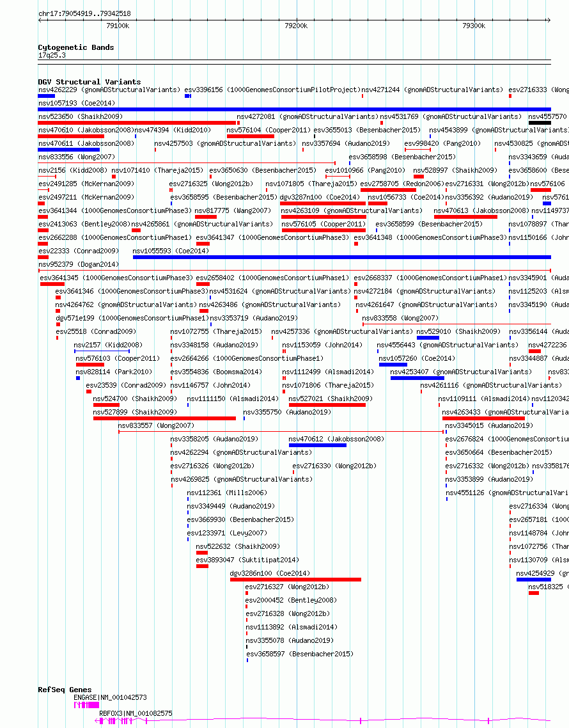Click nsv470613 (Jakobsson2008) label
Viewport: 569px width, 728px height.
pos(482,210)
